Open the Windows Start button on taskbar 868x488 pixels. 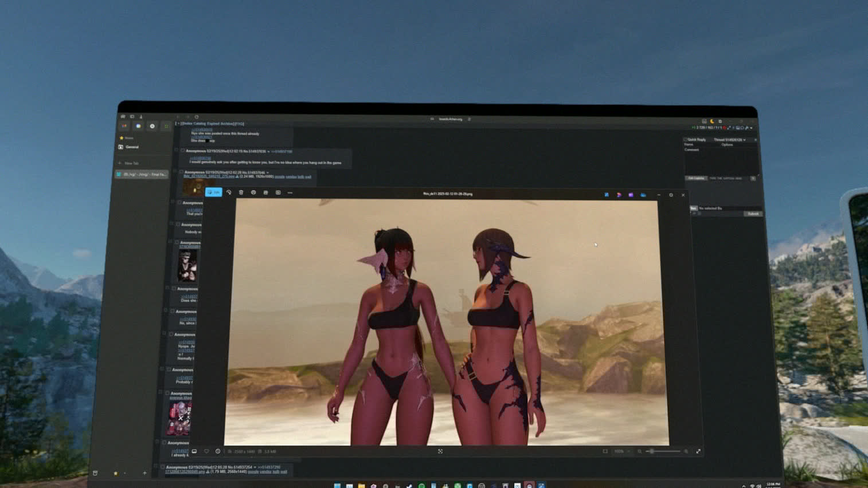tap(337, 486)
